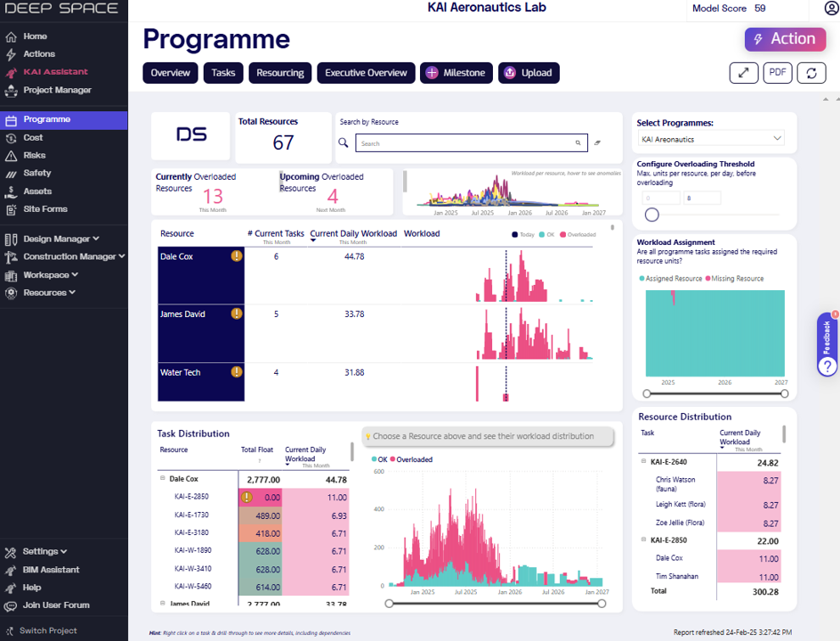Viewport: 840px width, 641px height.
Task: Toggle the Overloaded legend item in workload distribution chart
Action: (x=411, y=459)
